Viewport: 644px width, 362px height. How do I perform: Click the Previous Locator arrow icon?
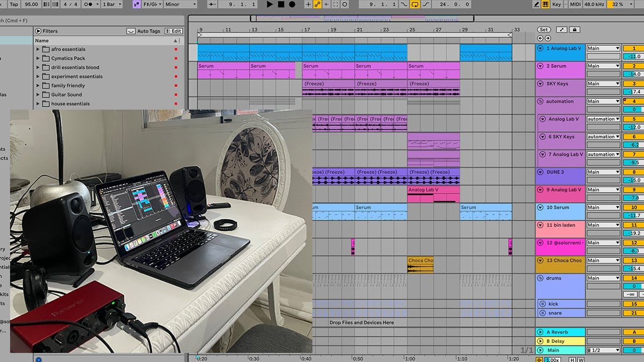tap(540, 38)
